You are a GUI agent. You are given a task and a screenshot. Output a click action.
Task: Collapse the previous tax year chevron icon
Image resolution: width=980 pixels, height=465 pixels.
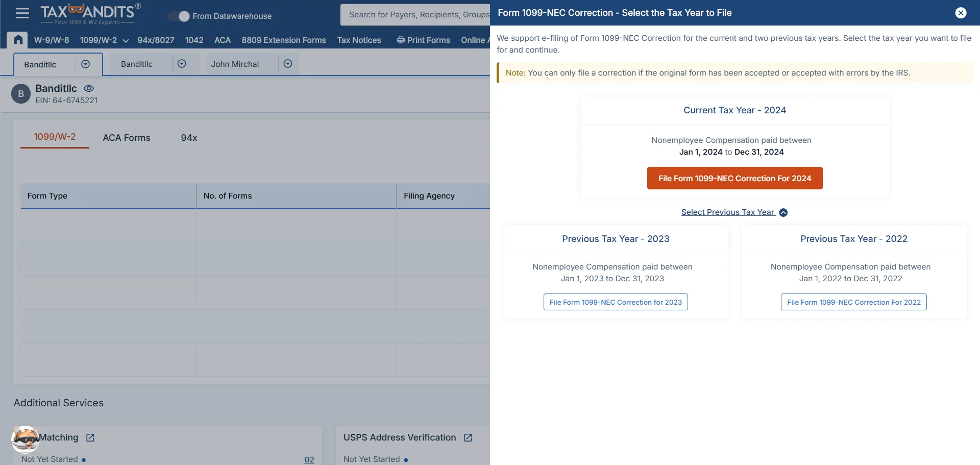point(783,213)
